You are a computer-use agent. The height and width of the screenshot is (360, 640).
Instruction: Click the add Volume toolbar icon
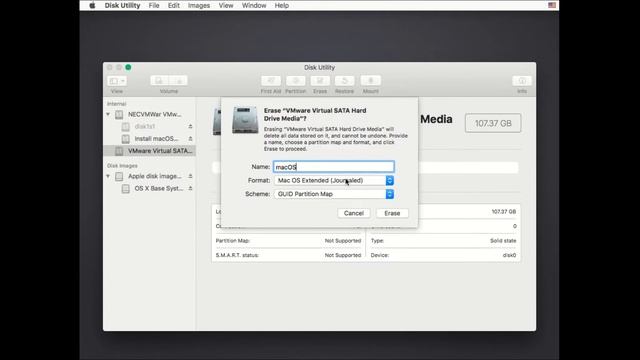[159, 81]
